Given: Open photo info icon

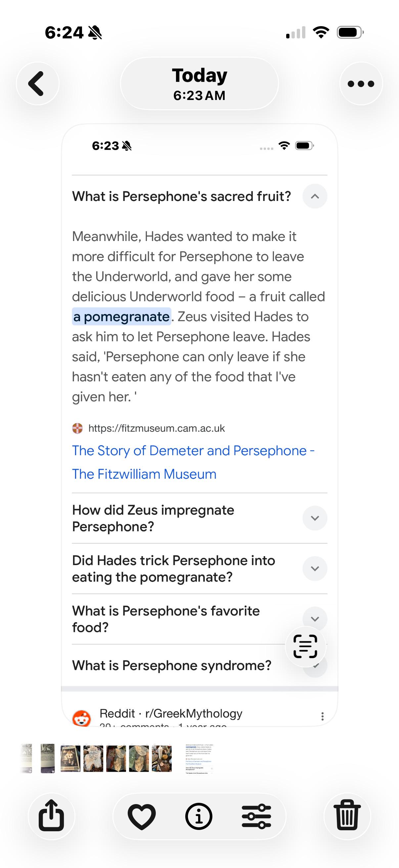Looking at the screenshot, I should point(199,817).
